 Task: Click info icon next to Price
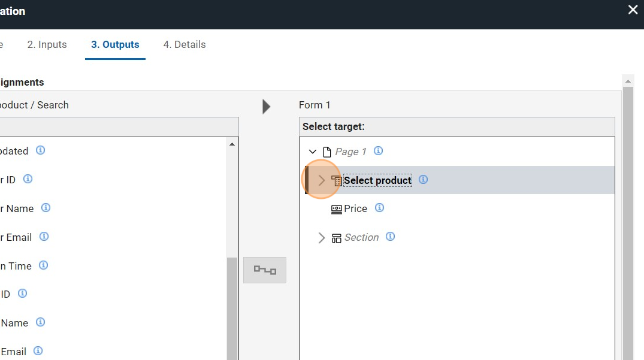tap(379, 208)
